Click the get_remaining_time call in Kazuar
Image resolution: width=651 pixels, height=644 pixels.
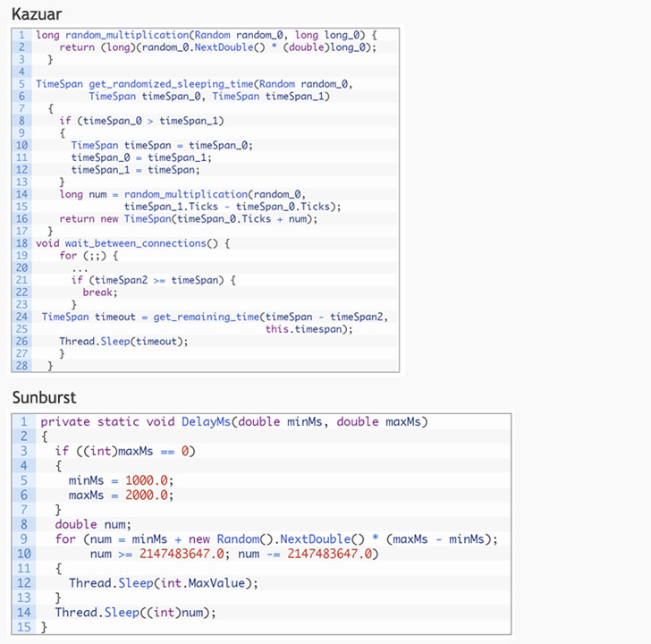click(x=205, y=317)
